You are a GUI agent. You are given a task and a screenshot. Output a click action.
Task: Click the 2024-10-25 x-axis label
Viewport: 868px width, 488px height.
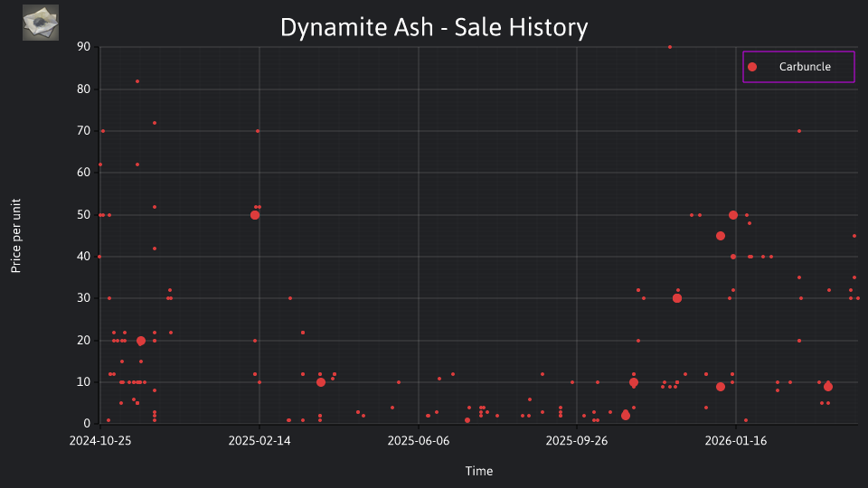coord(100,441)
